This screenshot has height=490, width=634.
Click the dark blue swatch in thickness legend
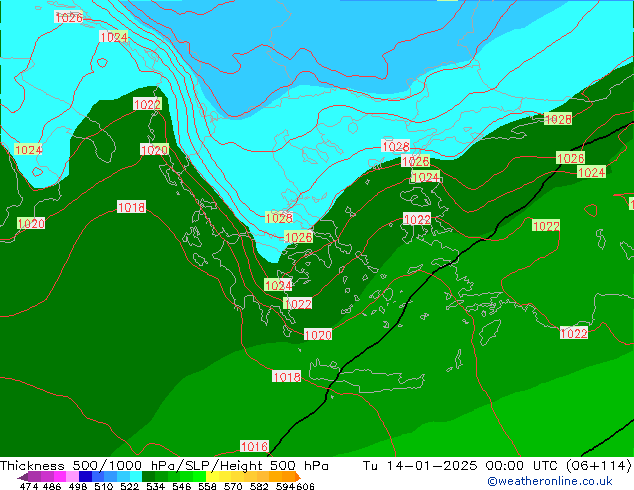pos(85,476)
